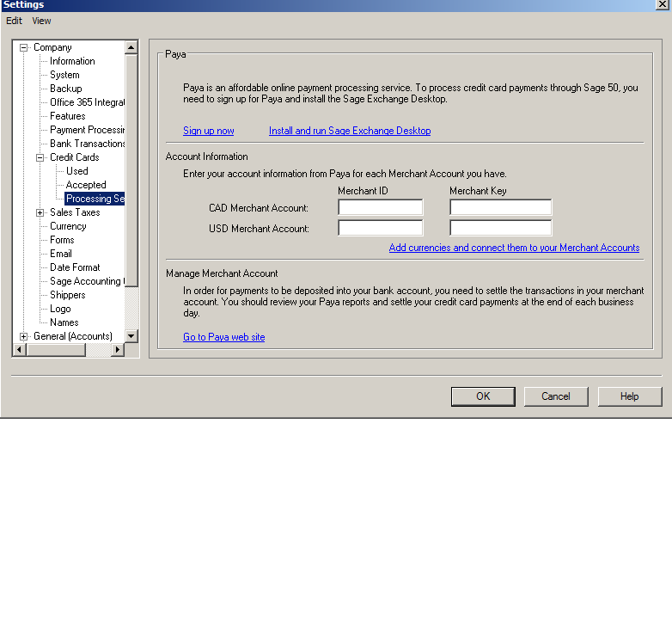
Task: Click the USD Merchant ID field
Action: pyautogui.click(x=381, y=228)
